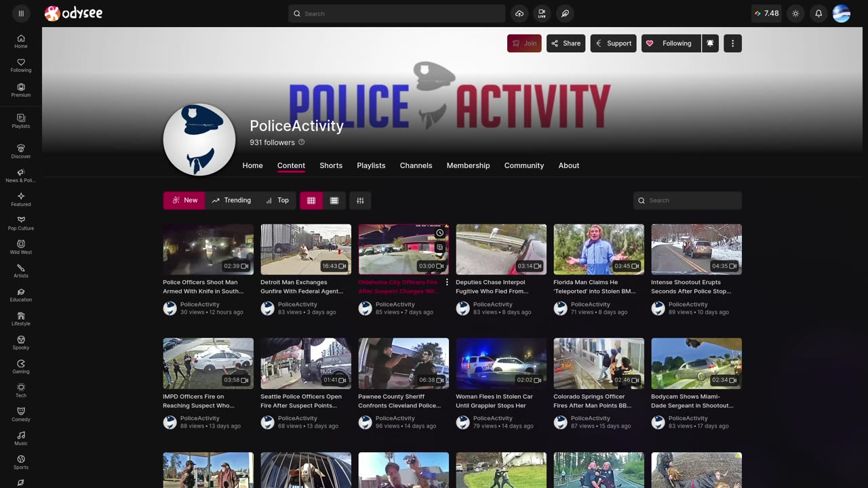Open the 7.48 credits balance
The height and width of the screenshot is (488, 868).
tap(766, 14)
